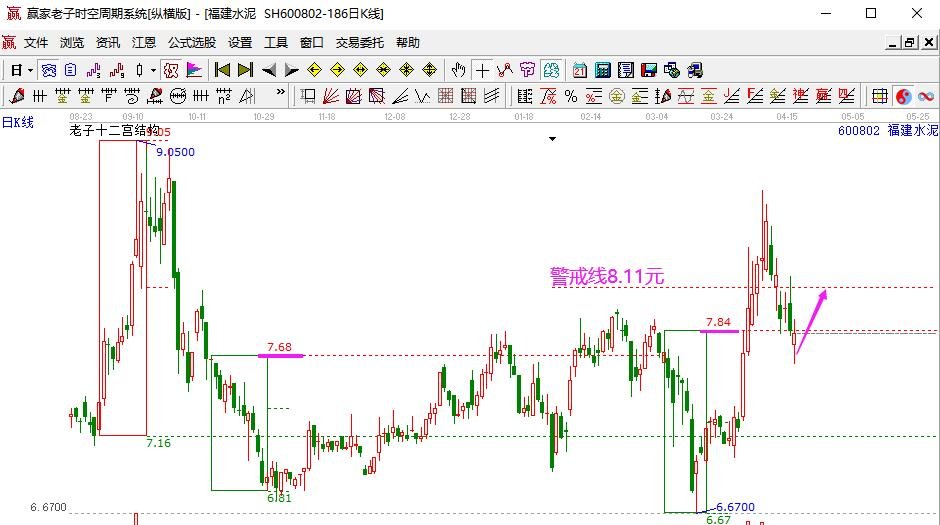Open the 浏览 menu
940x525 pixels.
click(x=72, y=43)
